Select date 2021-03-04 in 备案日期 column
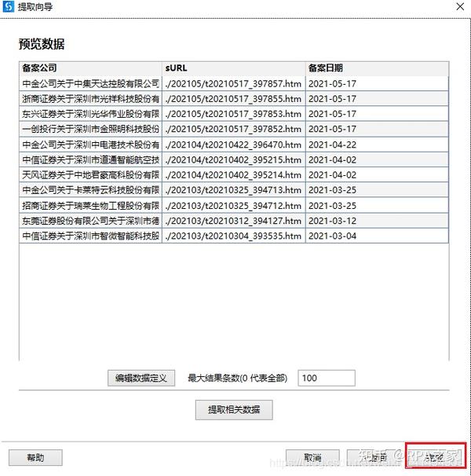The height and width of the screenshot is (476, 471). coord(377,236)
